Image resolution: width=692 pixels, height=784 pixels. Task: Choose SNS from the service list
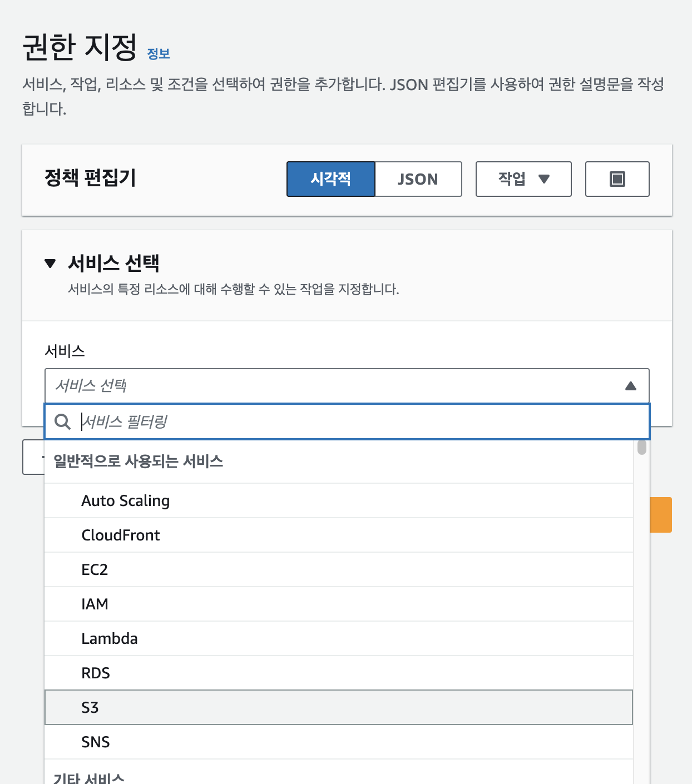(x=96, y=742)
